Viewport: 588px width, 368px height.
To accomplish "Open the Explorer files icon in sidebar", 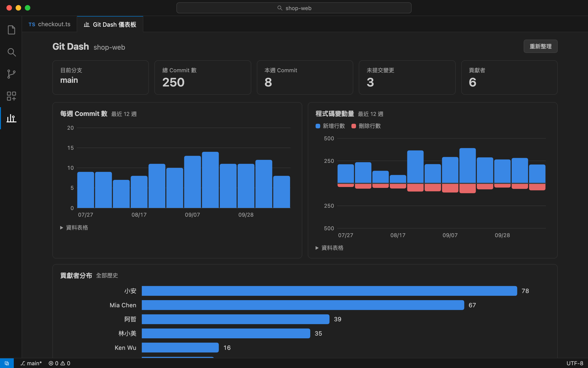I will [x=11, y=30].
